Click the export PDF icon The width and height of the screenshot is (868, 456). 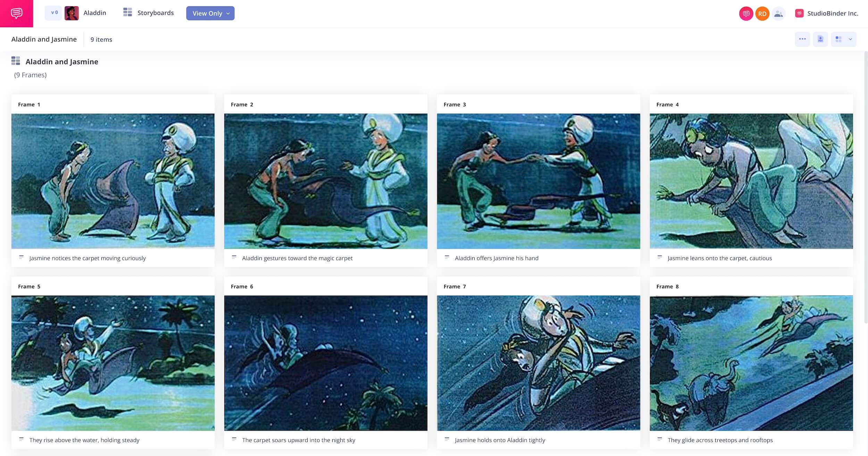(820, 39)
